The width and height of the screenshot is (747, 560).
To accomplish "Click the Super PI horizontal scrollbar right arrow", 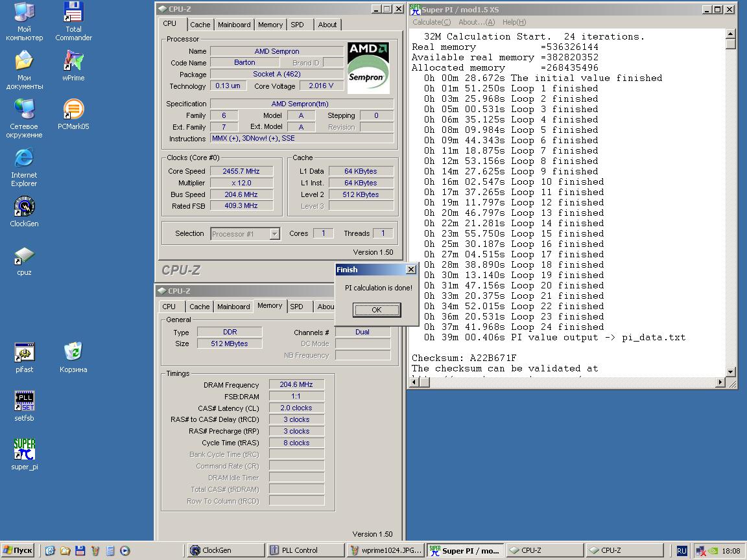I will coord(720,382).
